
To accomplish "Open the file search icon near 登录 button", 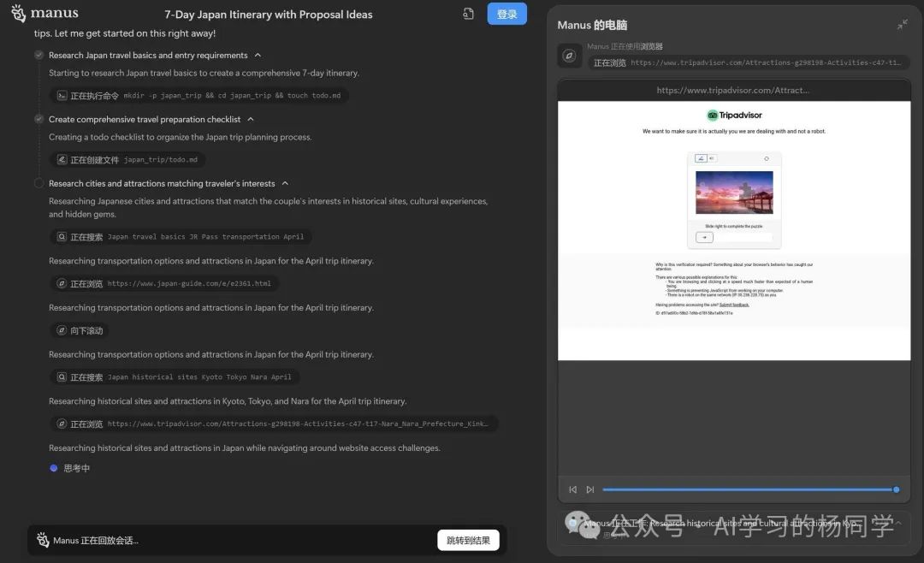I will pyautogui.click(x=466, y=14).
